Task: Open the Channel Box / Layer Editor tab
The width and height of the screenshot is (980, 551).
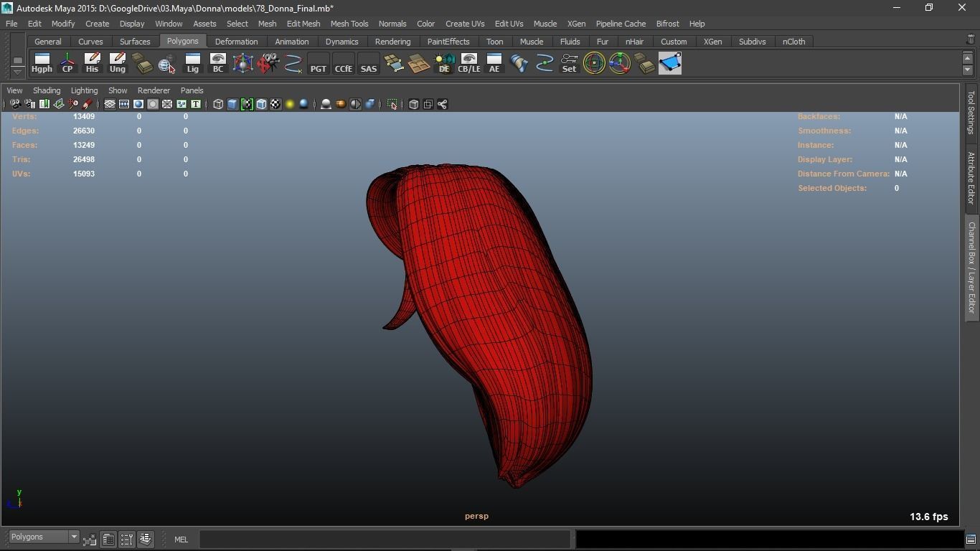Action: click(x=971, y=267)
